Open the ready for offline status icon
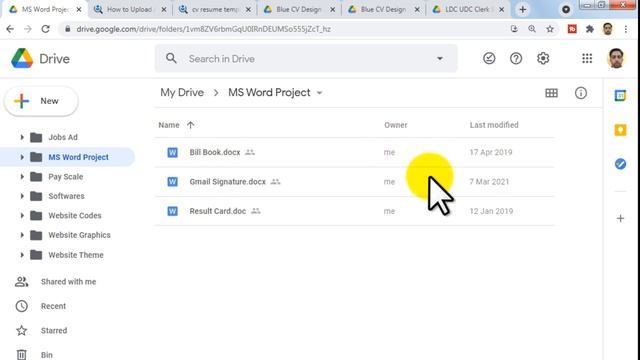 pyautogui.click(x=489, y=58)
